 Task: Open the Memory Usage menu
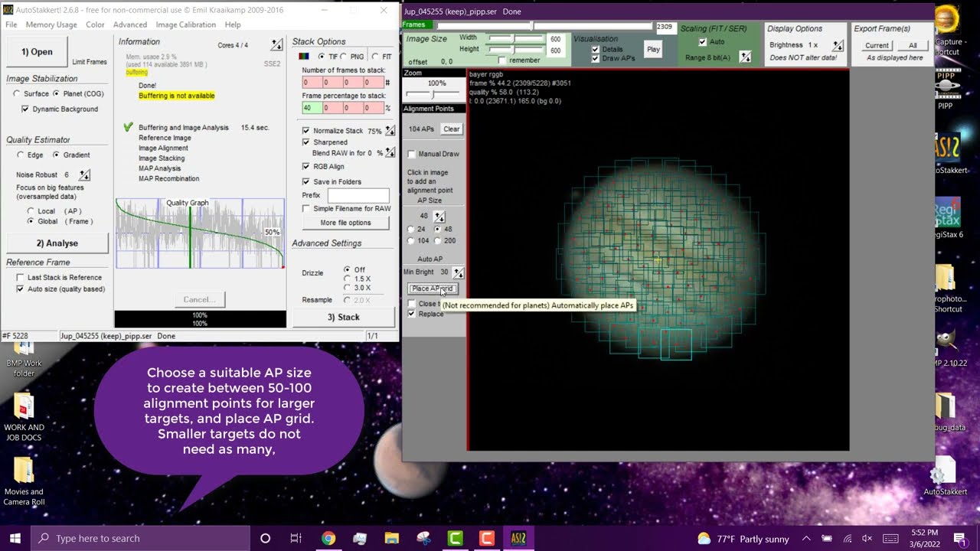(x=51, y=24)
